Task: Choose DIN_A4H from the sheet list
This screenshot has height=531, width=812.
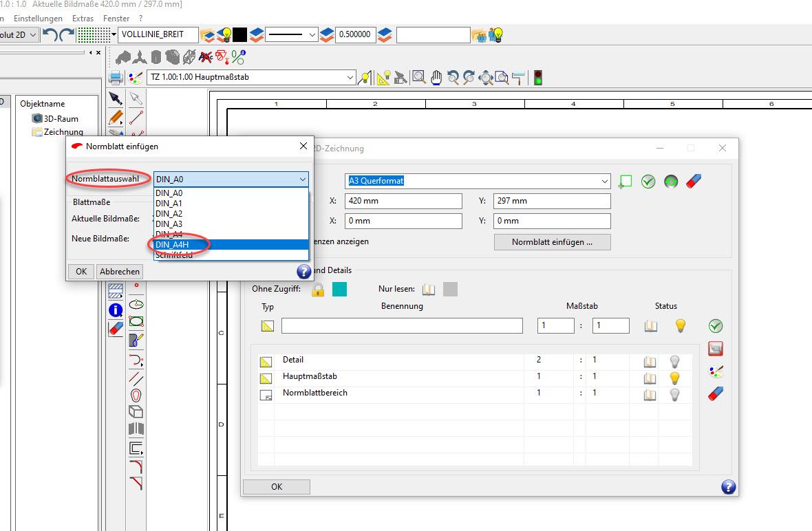Action: point(231,245)
